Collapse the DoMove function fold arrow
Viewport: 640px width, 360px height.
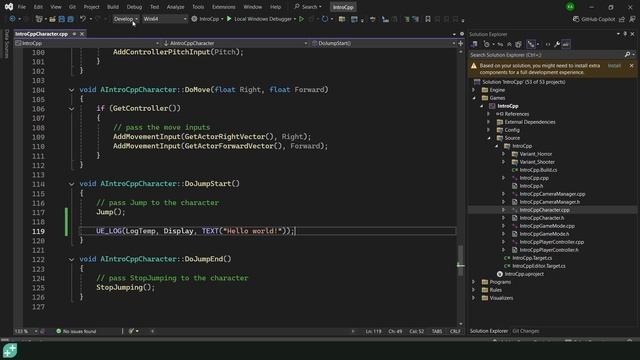pos(71,90)
